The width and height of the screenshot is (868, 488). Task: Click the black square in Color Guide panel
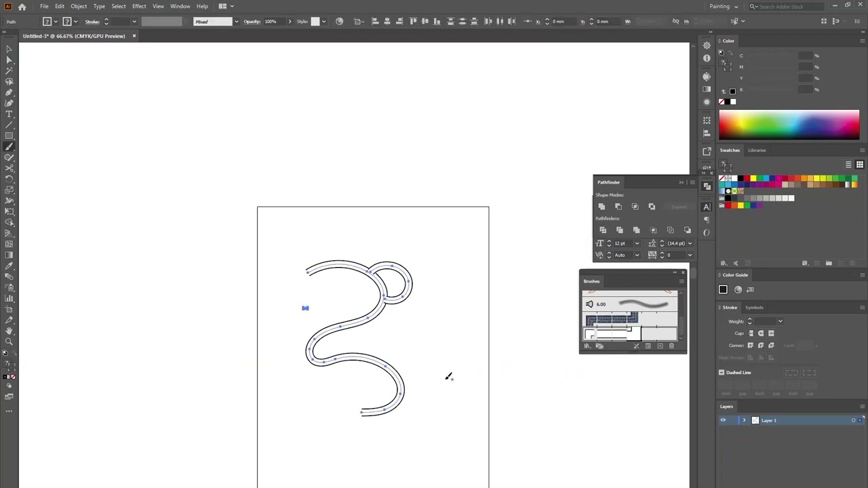723,290
